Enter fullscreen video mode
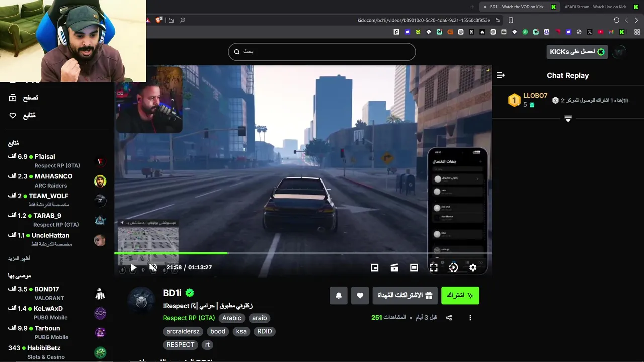Image resolution: width=644 pixels, height=362 pixels. pos(434,268)
